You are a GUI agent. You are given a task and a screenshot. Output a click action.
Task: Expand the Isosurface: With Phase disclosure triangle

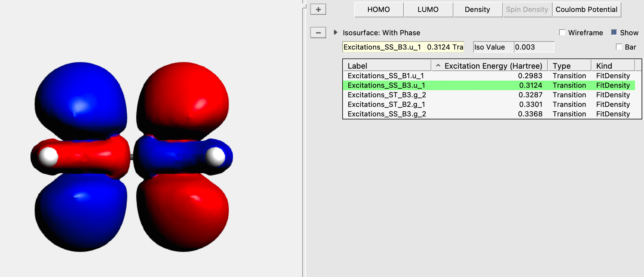(335, 32)
